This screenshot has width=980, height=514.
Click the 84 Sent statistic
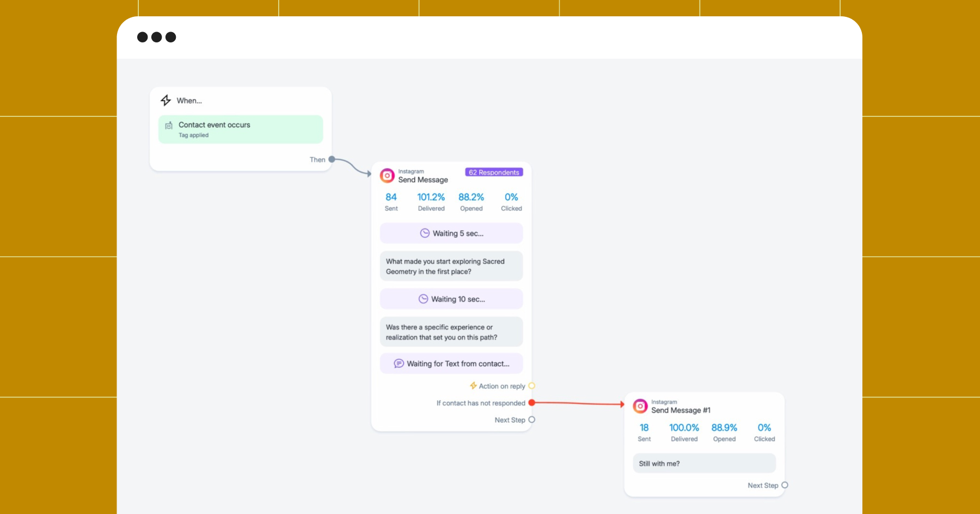point(391,202)
